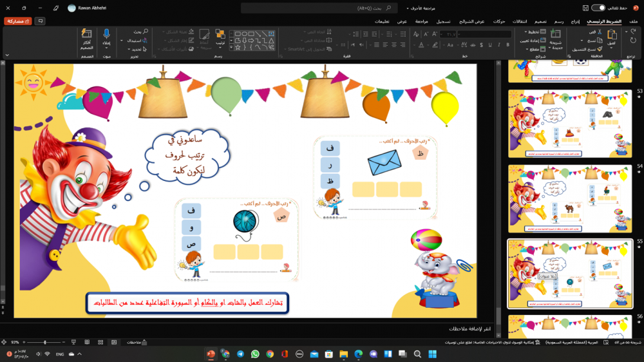Click the Notes (ملاحظات) status bar button
Viewport: 644px width, 362px height.
(x=137, y=342)
